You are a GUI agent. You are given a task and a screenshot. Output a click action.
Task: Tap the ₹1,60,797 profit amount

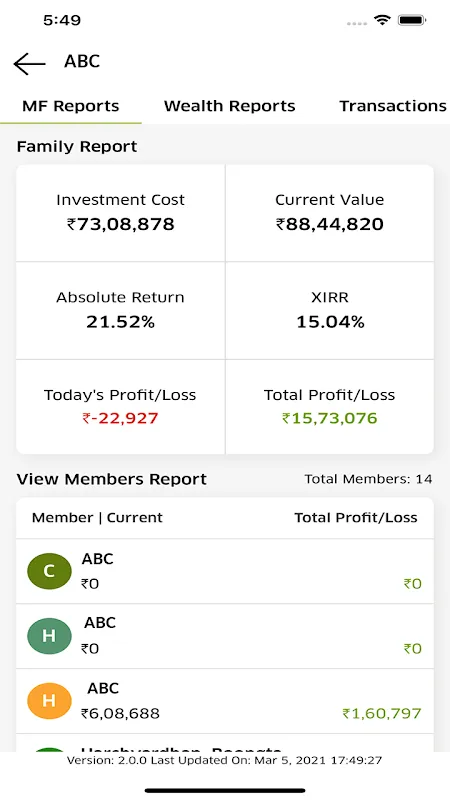[x=382, y=713]
